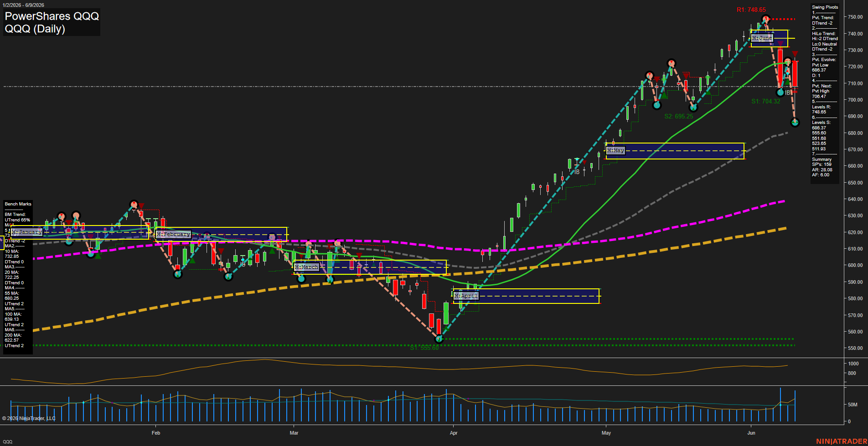Viewport: 868px width, 446px height.
Task: Click the 'UTrend 65%' value
Action: [17, 220]
